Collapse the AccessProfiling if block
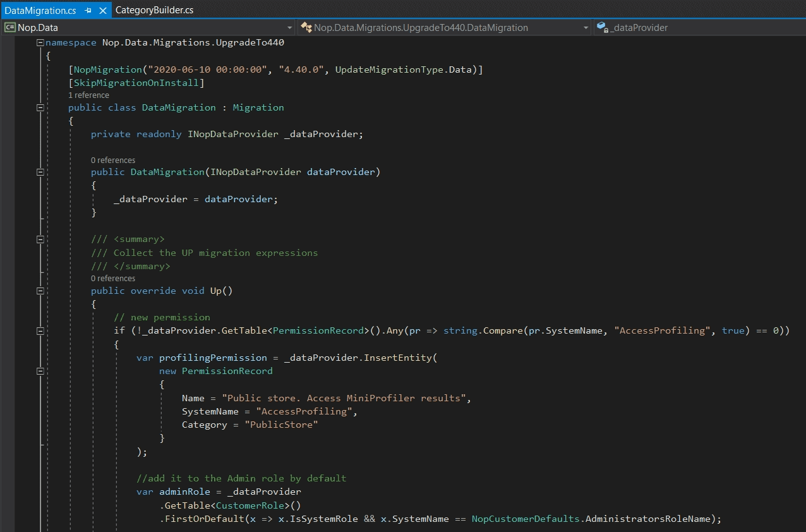 pyautogui.click(x=40, y=330)
